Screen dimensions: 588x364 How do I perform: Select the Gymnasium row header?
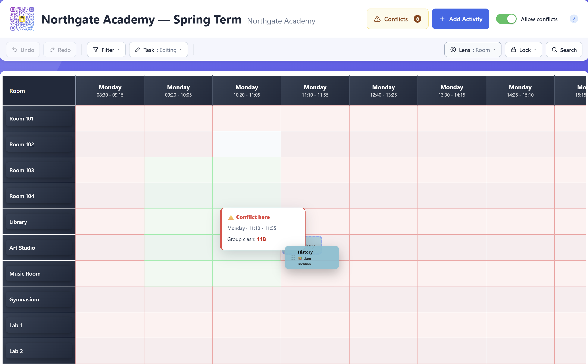(x=39, y=299)
